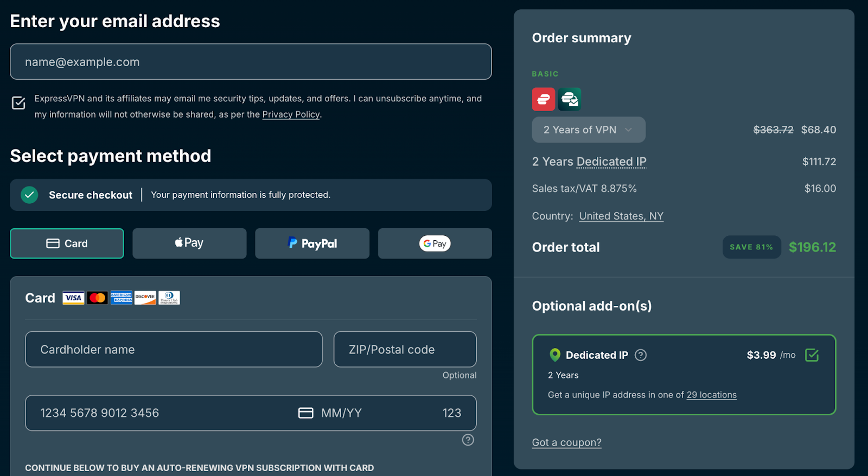This screenshot has width=868, height=476.
Task: Change country United States, NY link
Action: click(621, 216)
